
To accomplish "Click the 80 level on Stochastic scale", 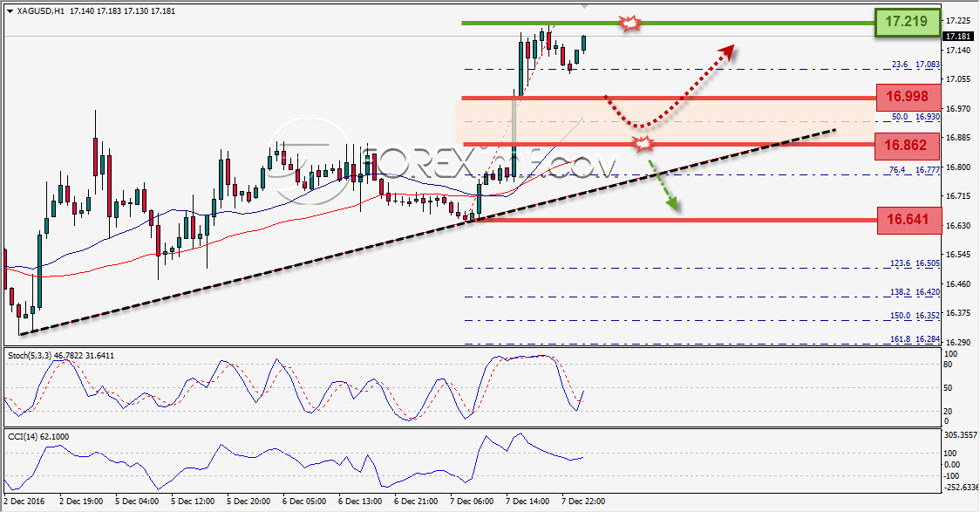I will tap(948, 365).
